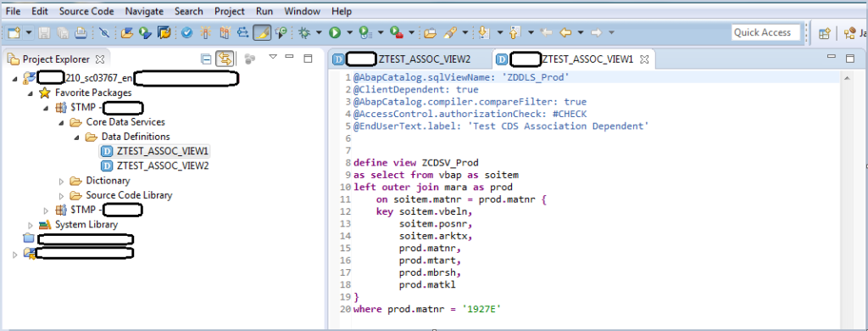Click the text '@ClientDependent: true'
Image resolution: width=868 pixels, height=331 pixels.
coord(415,89)
